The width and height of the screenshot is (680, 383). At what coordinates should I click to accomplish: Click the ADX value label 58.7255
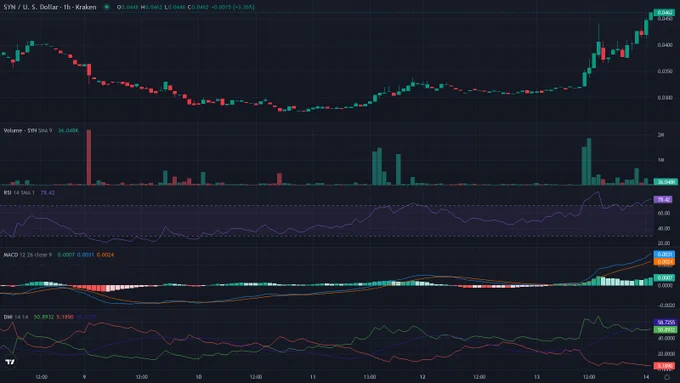tap(665, 322)
